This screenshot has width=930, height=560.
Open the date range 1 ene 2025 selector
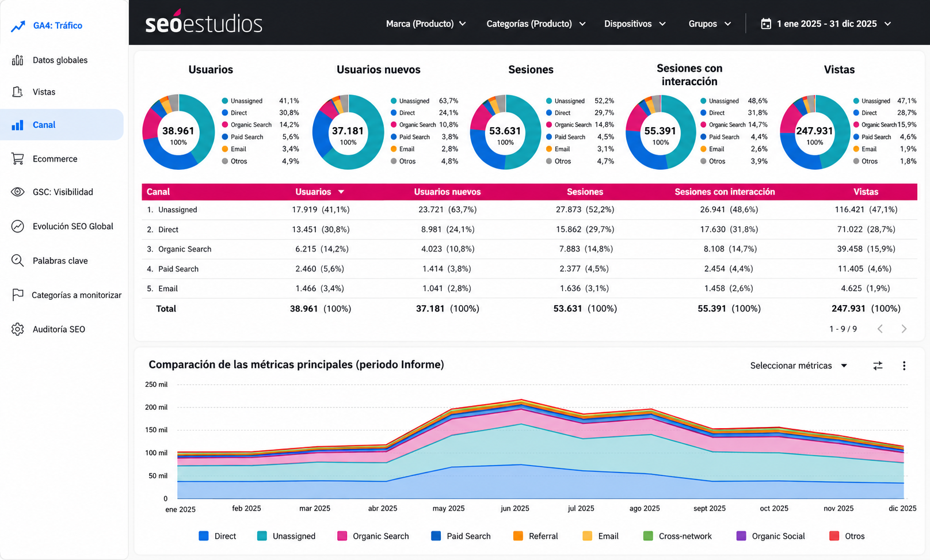tap(826, 24)
